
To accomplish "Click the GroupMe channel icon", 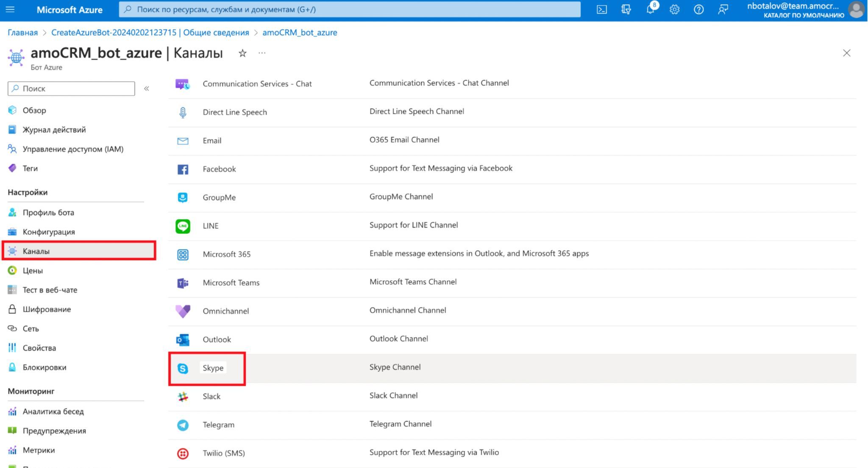I will pyautogui.click(x=183, y=198).
